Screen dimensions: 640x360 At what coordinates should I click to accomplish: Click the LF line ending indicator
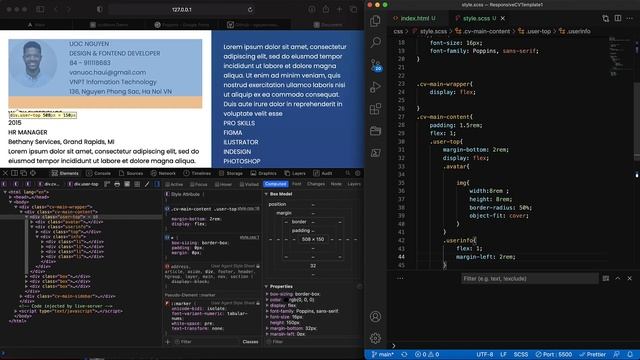pos(504,355)
